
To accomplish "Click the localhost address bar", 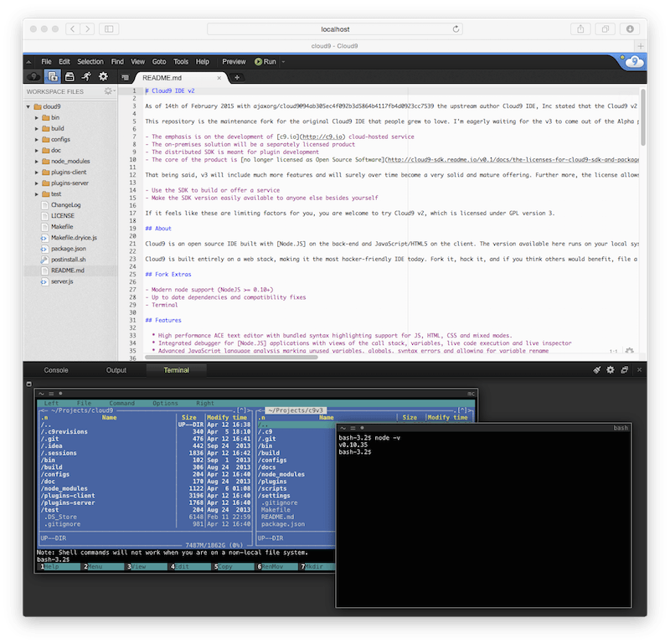I will pos(334,29).
